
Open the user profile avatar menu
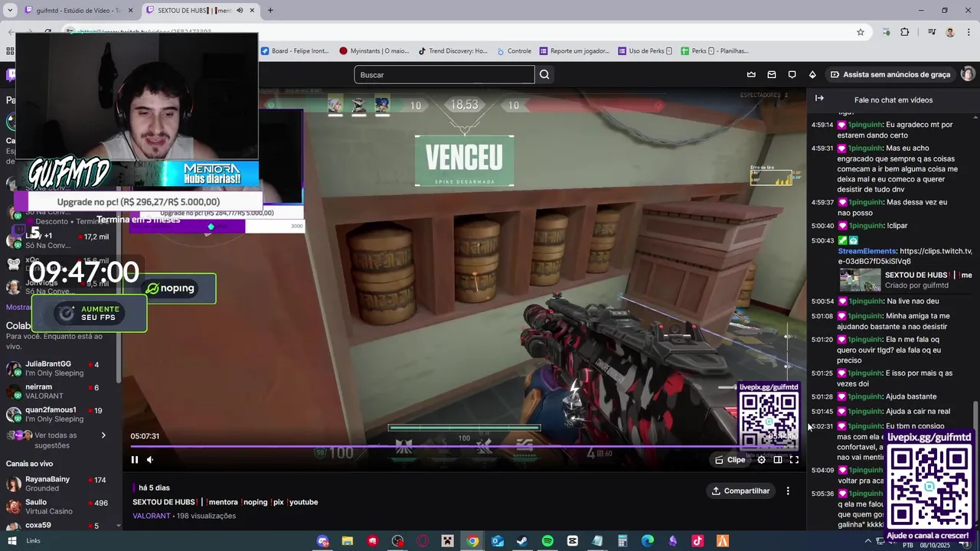[x=968, y=74]
